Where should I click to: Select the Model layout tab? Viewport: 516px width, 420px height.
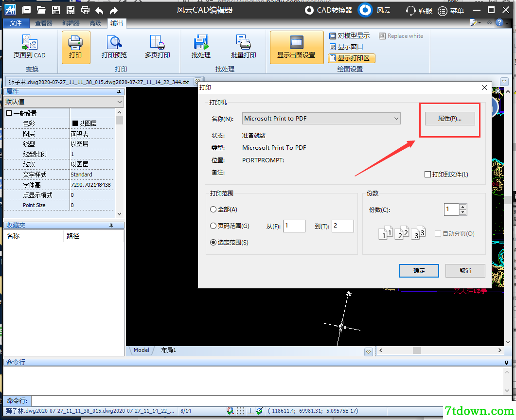tap(142, 350)
